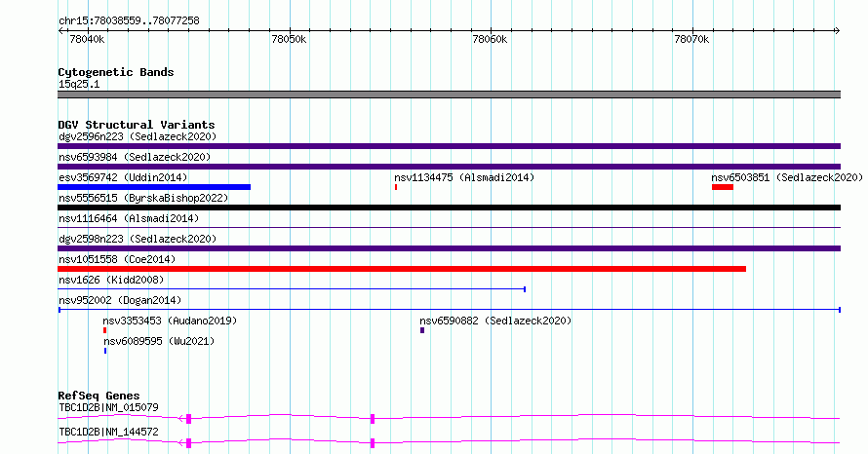Open variant label nsv6590882 (Sedlazeck2020)
Screen dimensions: 868x454
click(495, 321)
